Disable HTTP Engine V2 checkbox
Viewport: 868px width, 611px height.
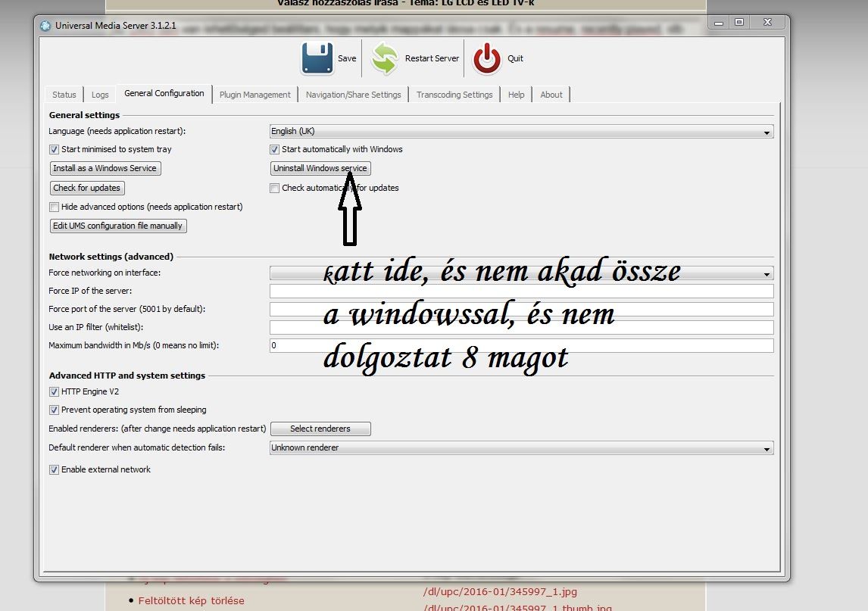point(54,392)
